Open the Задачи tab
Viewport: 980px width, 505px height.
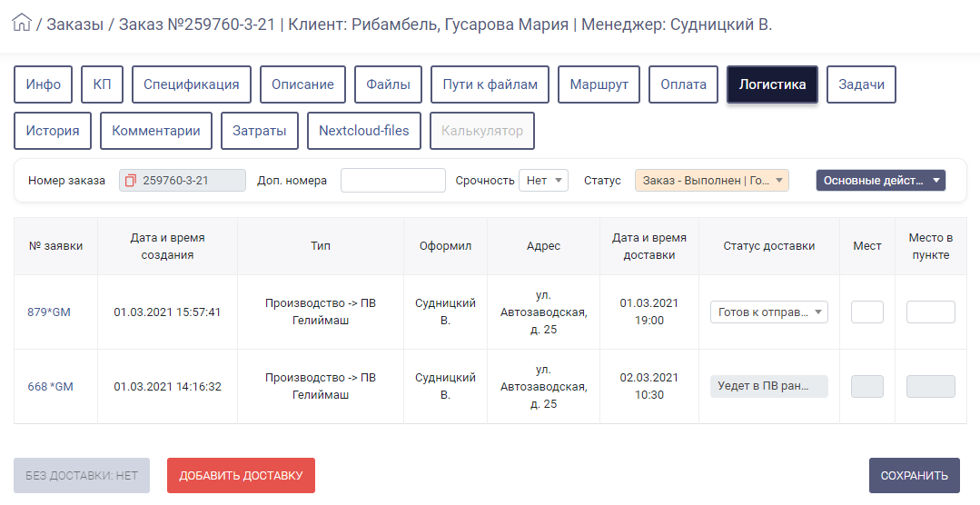(861, 84)
